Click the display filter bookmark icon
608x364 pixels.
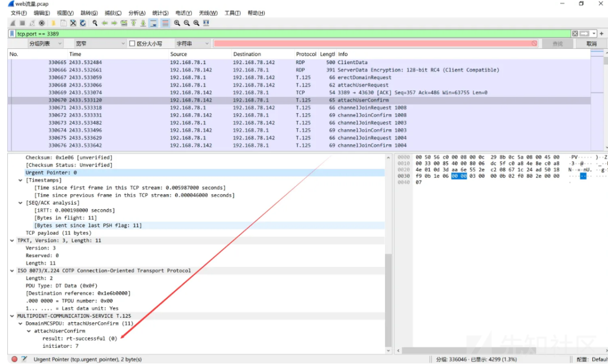point(12,34)
